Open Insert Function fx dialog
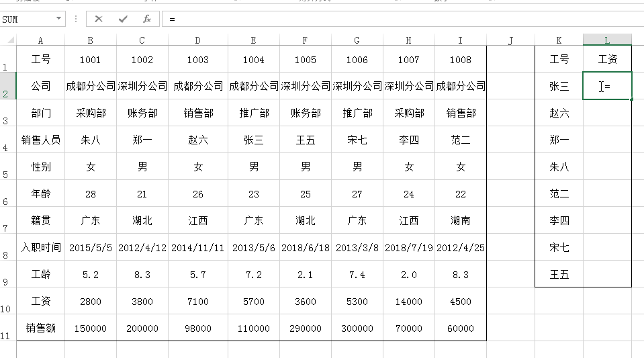Image resolution: width=644 pixels, height=358 pixels. point(146,19)
